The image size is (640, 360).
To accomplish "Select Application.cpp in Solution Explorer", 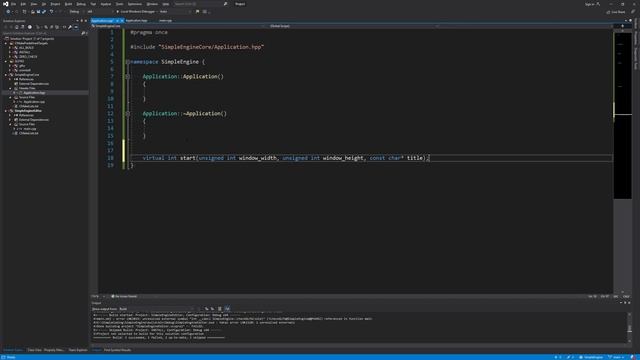I will pyautogui.click(x=34, y=102).
